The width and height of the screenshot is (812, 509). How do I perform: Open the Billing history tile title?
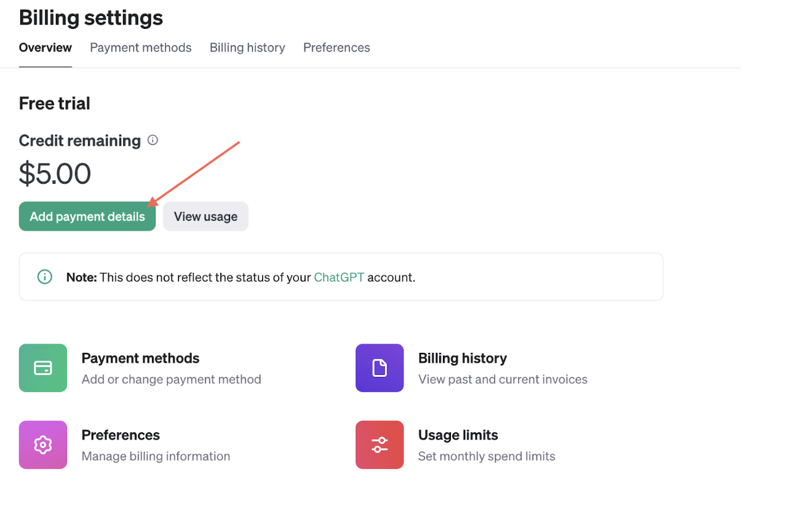click(463, 358)
